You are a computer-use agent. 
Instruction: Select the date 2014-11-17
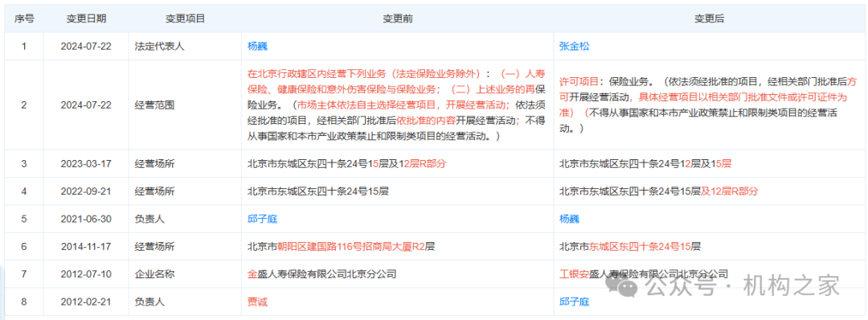[86, 246]
